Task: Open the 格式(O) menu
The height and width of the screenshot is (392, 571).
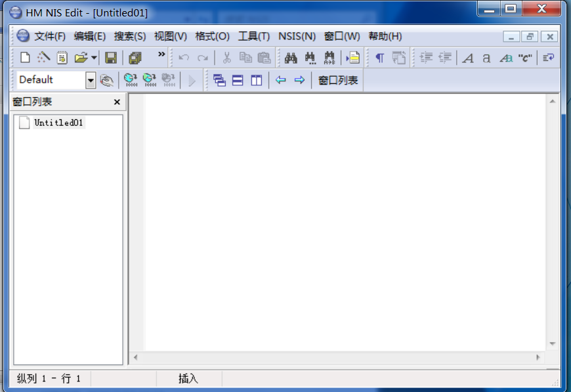Action: (212, 36)
